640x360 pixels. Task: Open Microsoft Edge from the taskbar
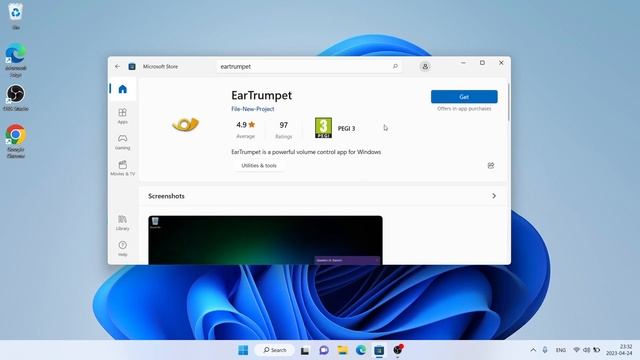[361, 350]
